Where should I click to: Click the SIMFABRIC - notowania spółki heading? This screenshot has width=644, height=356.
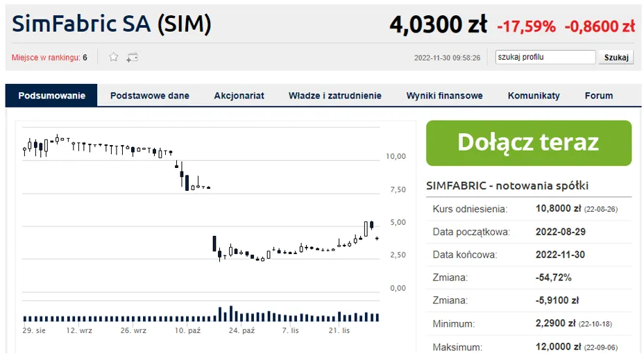507,186
